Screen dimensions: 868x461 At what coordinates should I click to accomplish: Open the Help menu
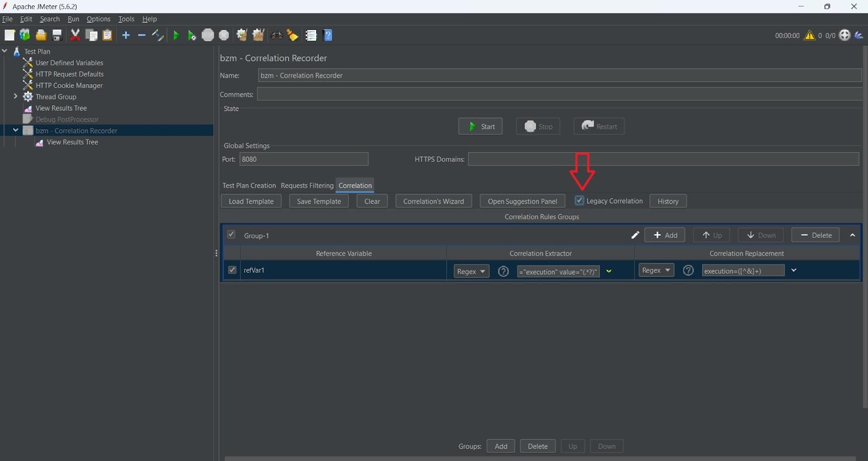(149, 19)
